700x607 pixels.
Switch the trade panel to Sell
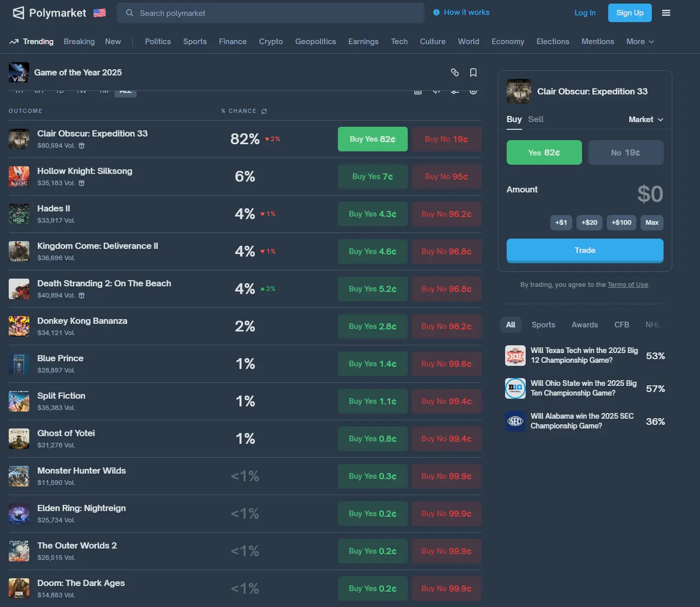(535, 119)
